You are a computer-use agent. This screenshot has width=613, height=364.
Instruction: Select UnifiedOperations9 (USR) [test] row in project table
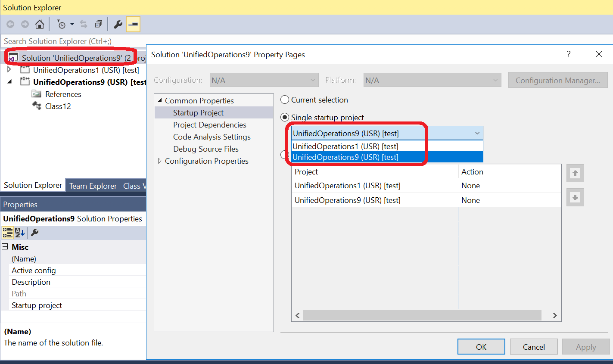(348, 200)
